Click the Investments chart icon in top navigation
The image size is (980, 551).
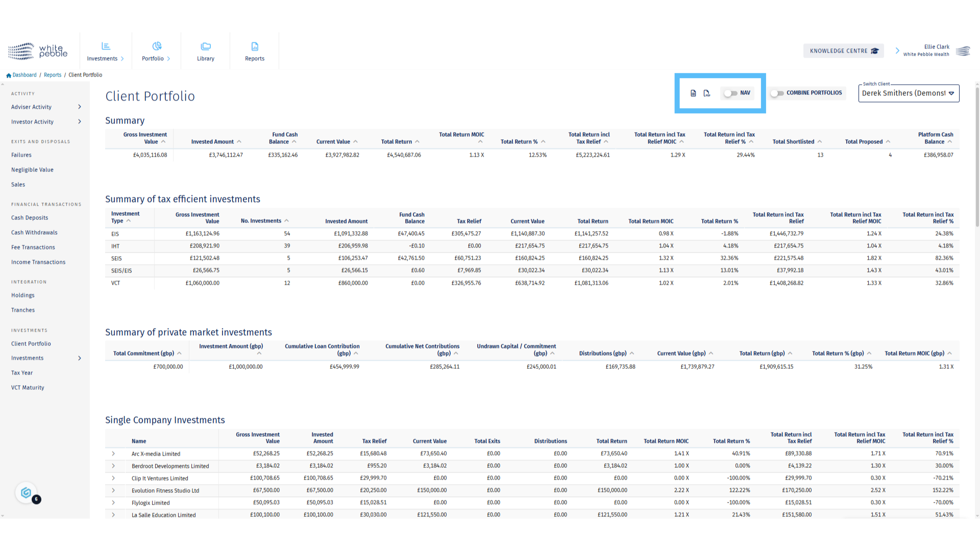click(x=106, y=46)
